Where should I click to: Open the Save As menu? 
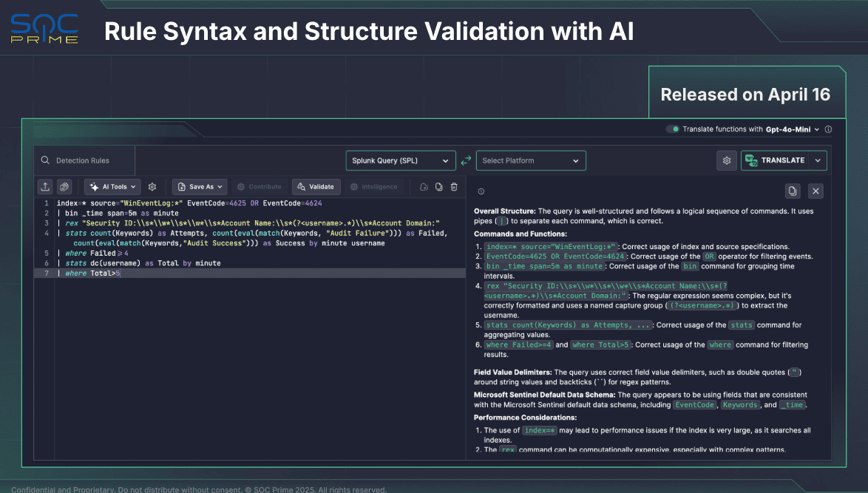[x=198, y=187]
